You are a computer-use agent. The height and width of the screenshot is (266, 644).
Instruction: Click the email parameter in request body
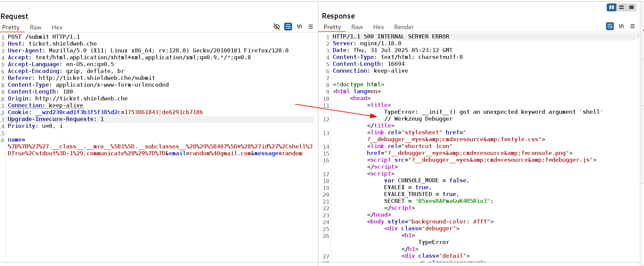[210, 154]
